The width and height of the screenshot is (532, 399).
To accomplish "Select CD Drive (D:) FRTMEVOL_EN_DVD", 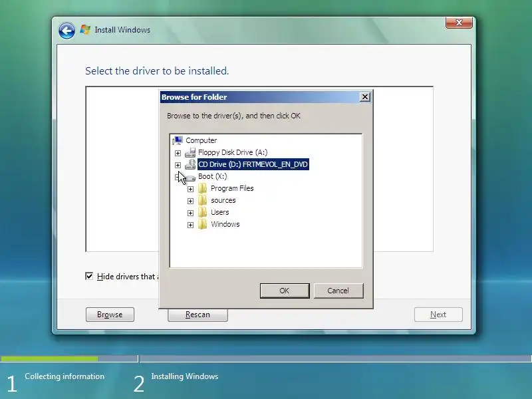I will (x=253, y=164).
